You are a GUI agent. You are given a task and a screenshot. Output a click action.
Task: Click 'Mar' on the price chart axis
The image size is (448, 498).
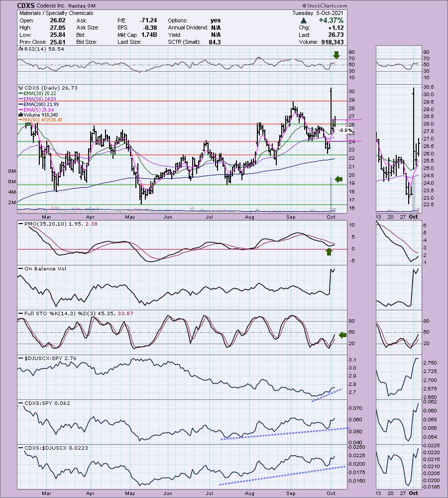46,217
